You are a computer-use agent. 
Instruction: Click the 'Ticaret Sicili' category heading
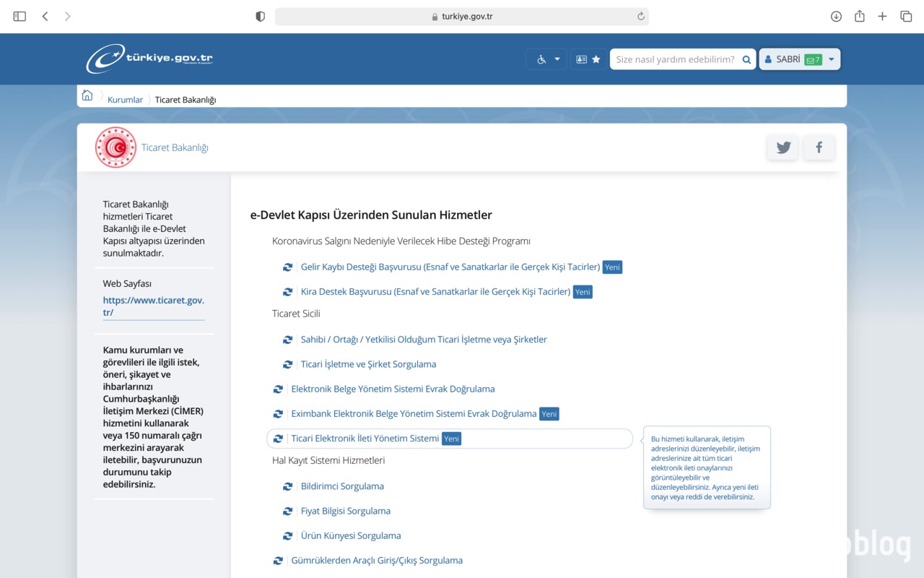[x=296, y=314]
